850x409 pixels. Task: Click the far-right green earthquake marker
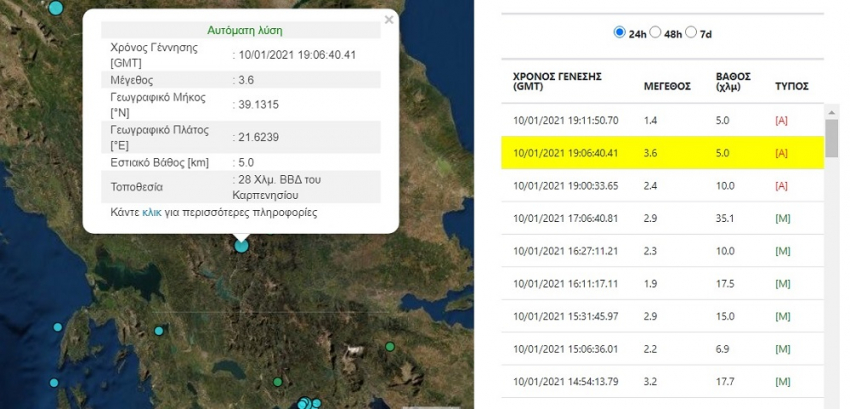390,347
